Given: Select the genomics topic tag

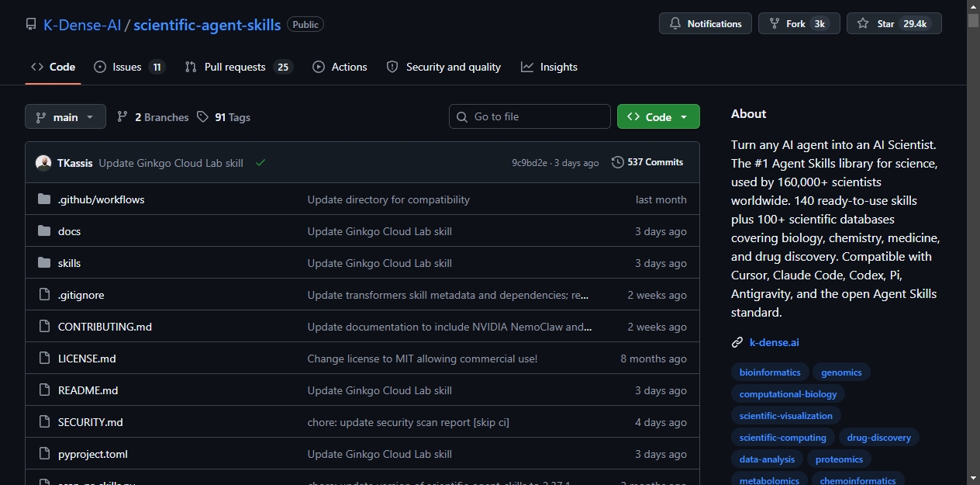Looking at the screenshot, I should tap(841, 372).
